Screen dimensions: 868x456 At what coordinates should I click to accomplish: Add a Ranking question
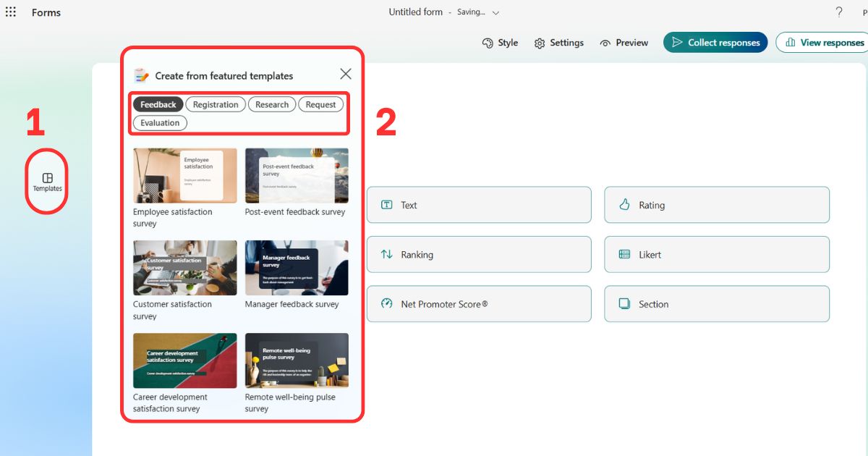click(x=479, y=254)
